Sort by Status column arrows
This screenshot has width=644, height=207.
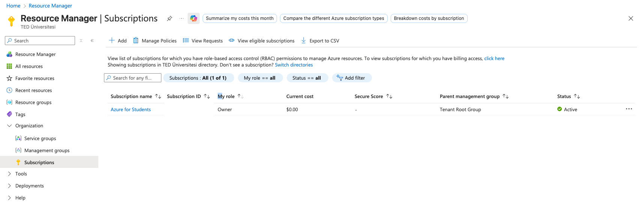pos(577,97)
